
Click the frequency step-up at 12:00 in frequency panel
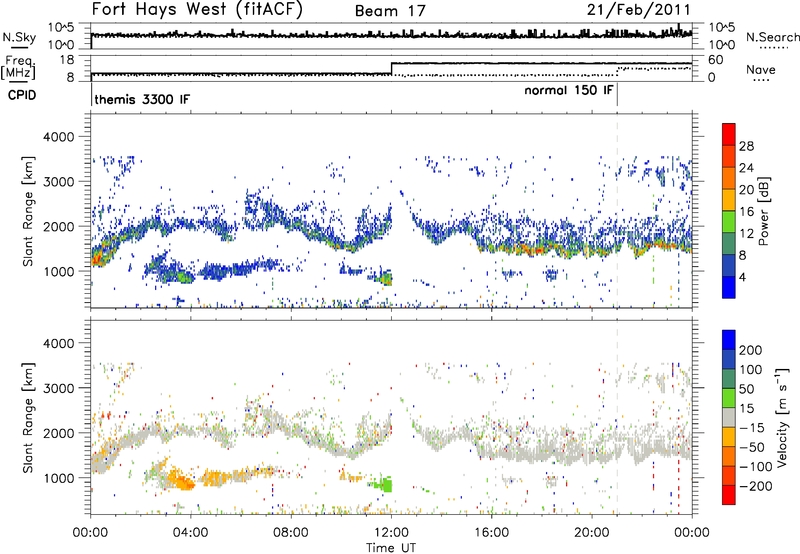point(391,69)
